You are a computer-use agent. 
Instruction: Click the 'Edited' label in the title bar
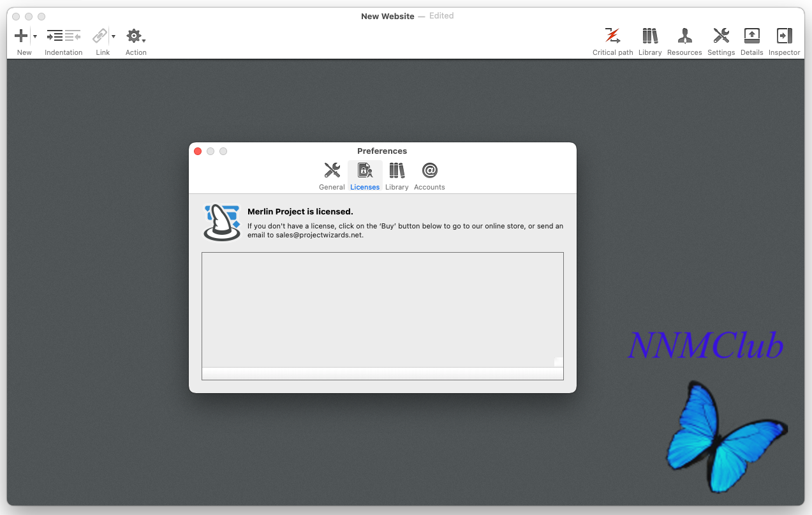coord(441,16)
